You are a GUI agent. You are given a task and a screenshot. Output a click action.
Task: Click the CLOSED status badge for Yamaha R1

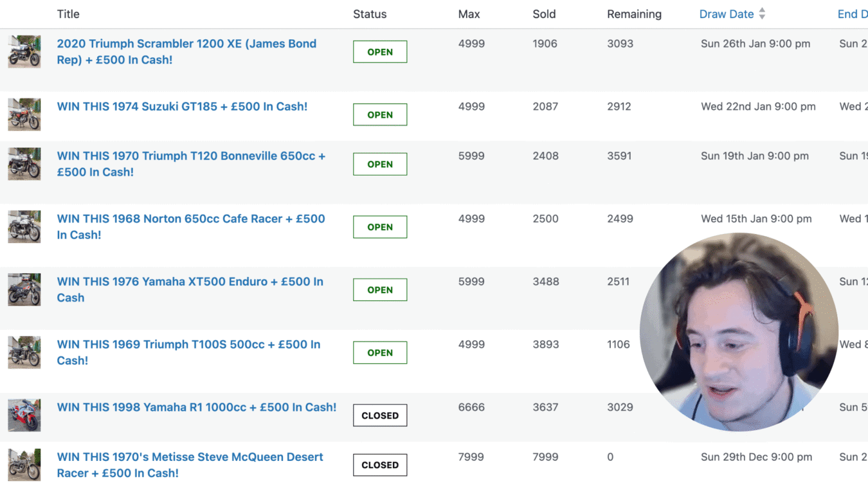380,415
